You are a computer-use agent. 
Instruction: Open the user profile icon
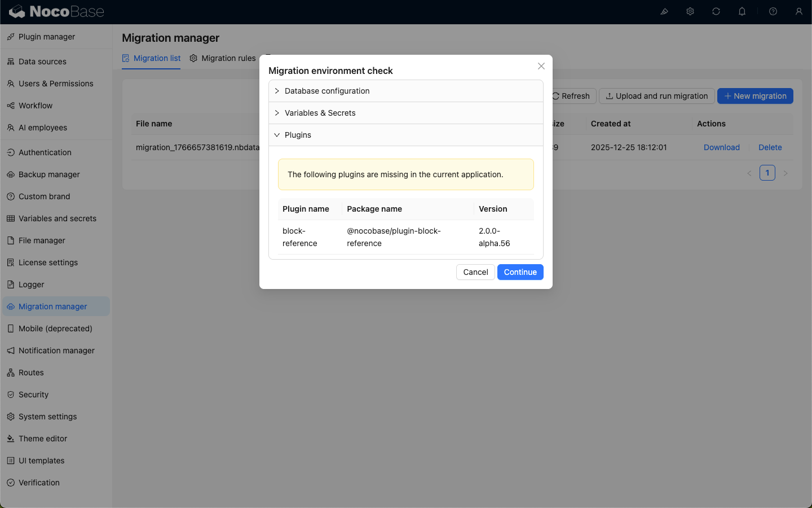[x=799, y=11]
